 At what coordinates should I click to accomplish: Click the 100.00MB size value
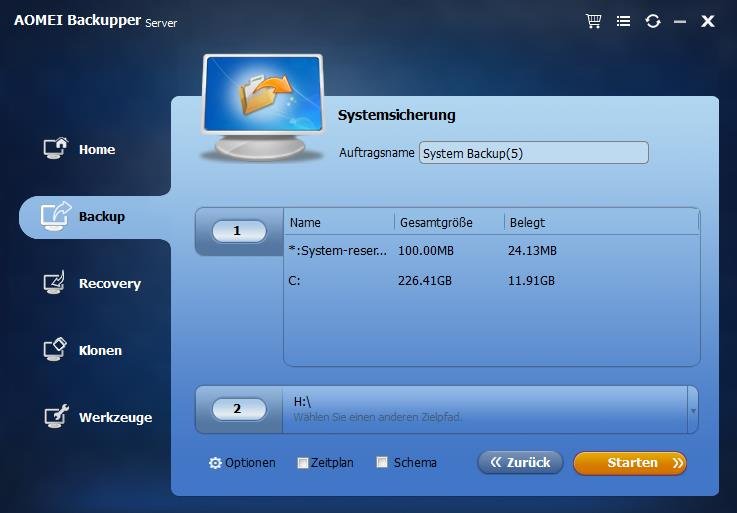426,251
